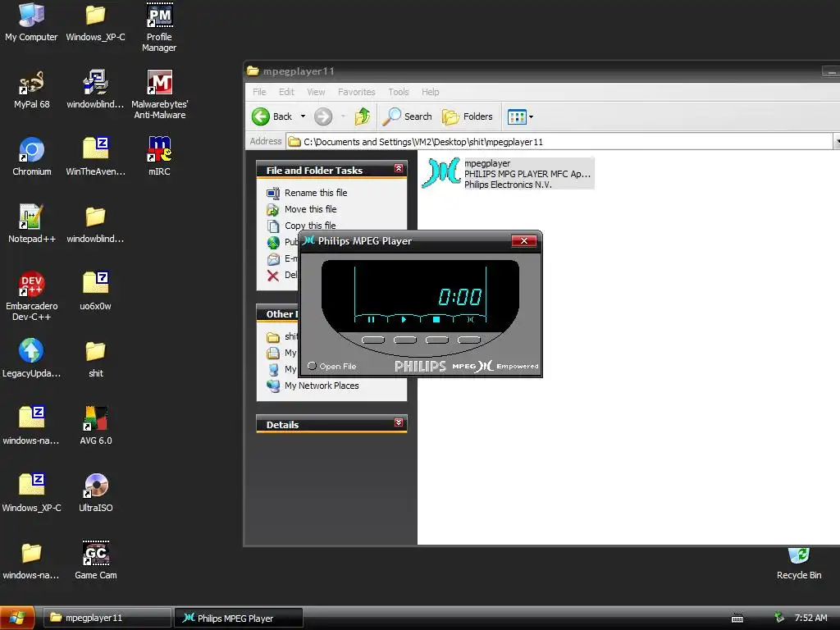
Task: Open the Back history dropdown arrow
Action: coord(303,116)
